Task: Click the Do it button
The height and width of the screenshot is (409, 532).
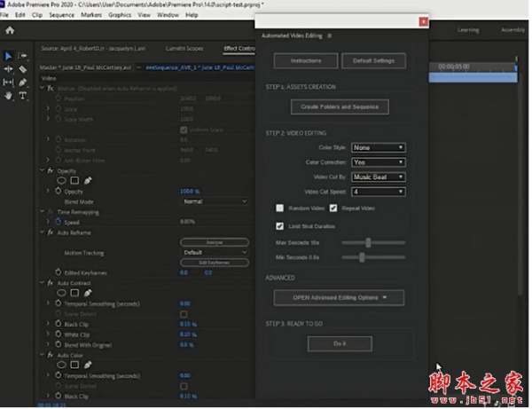Action: pyautogui.click(x=340, y=344)
